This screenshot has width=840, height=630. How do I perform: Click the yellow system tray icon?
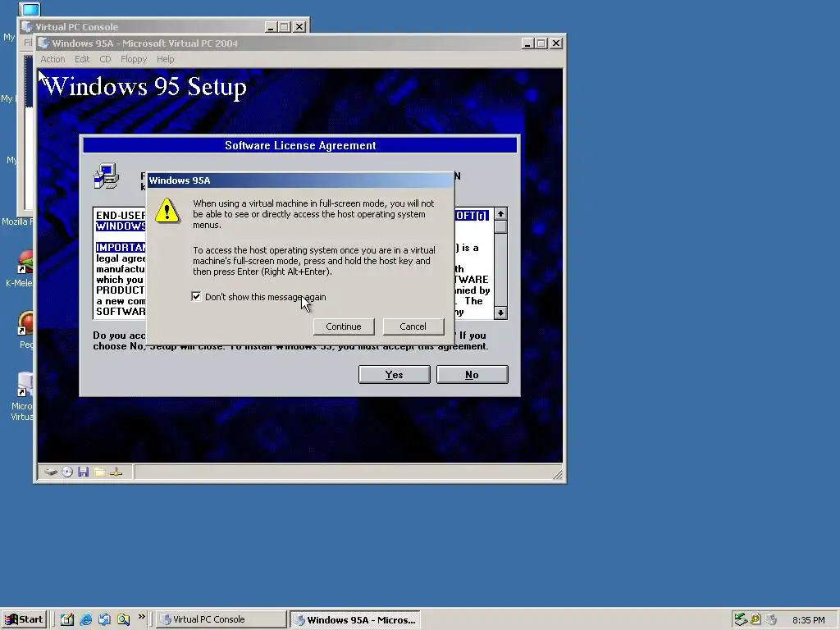point(756,619)
